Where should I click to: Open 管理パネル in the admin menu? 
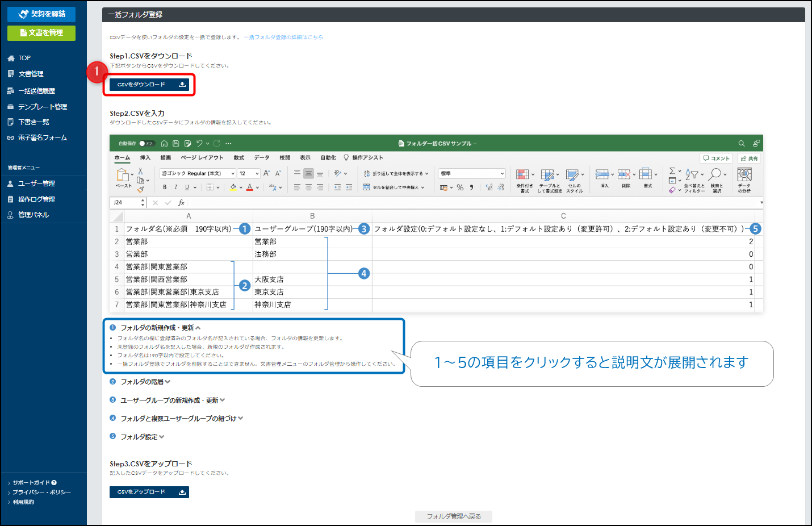coord(28,215)
